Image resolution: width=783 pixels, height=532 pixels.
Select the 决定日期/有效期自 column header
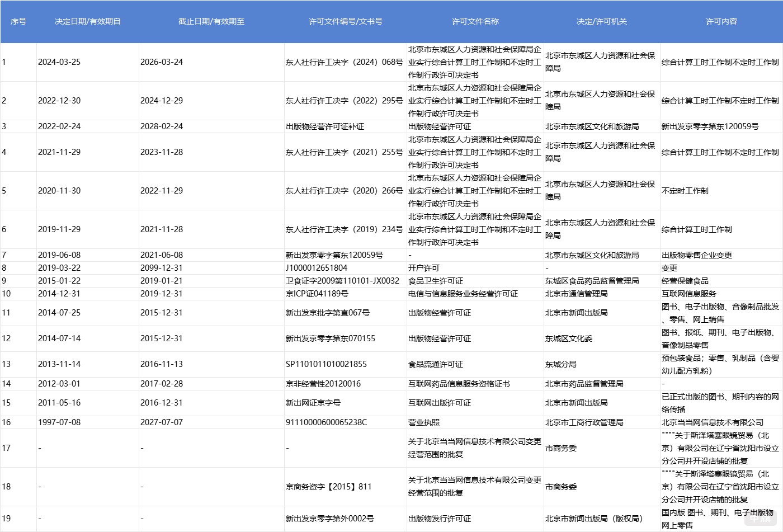(88, 22)
